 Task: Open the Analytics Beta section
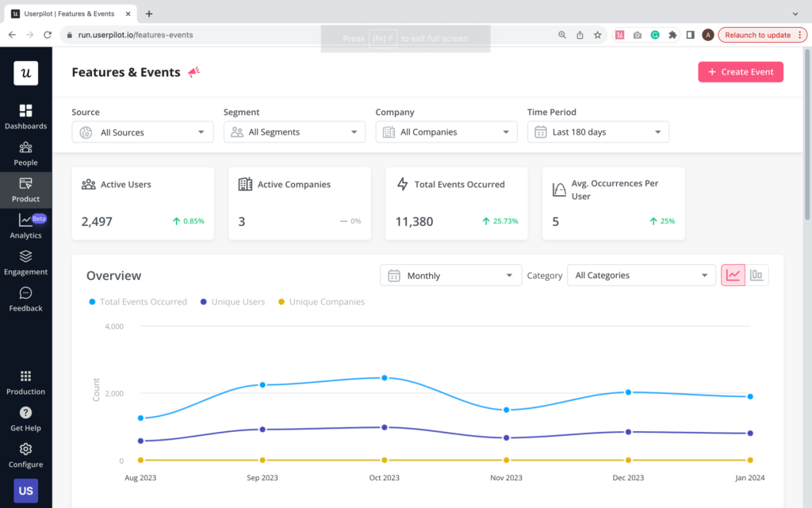coord(25,227)
